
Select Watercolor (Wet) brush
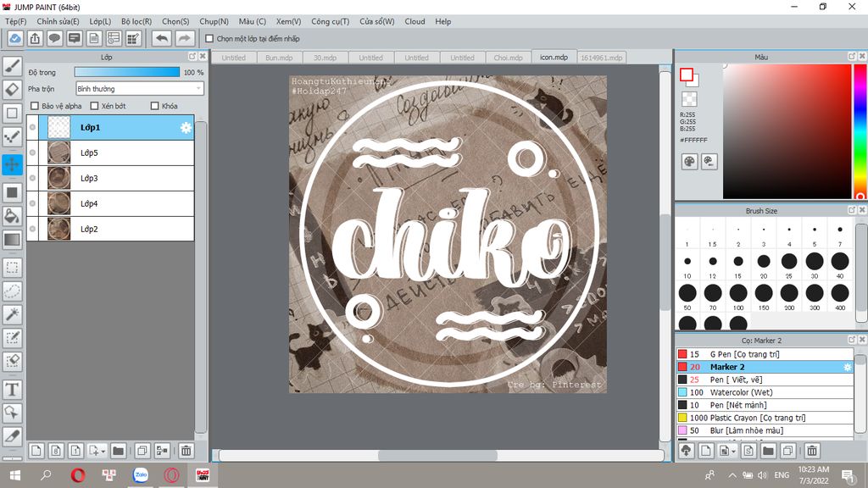click(765, 392)
